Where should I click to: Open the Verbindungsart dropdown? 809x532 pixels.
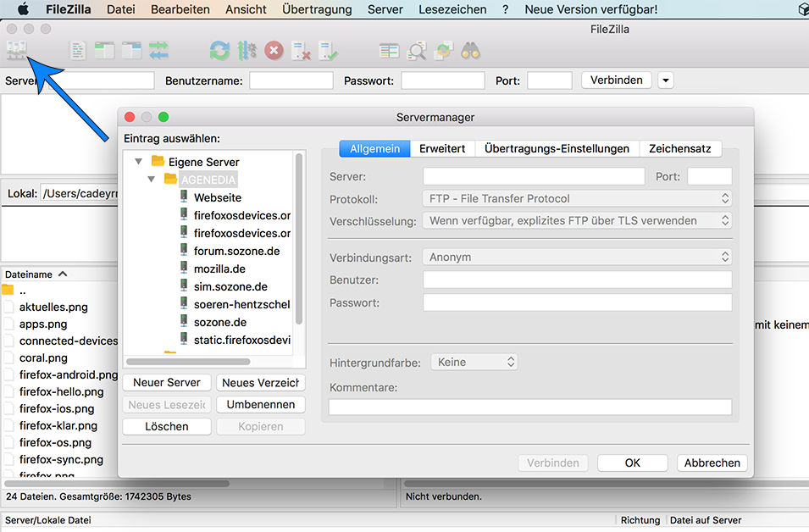(576, 257)
